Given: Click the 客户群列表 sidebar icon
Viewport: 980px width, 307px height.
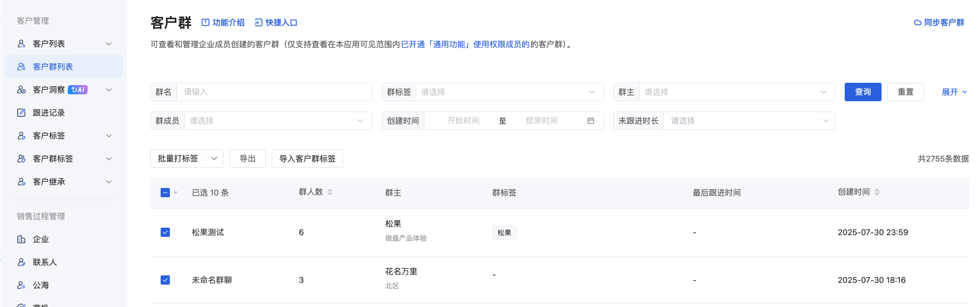Looking at the screenshot, I should click(21, 67).
